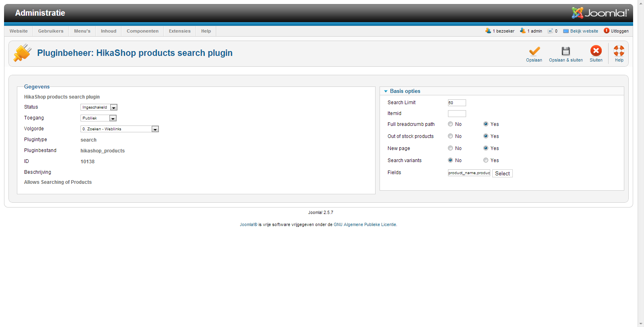Select No for Search variants
644x327 pixels.
click(450, 160)
